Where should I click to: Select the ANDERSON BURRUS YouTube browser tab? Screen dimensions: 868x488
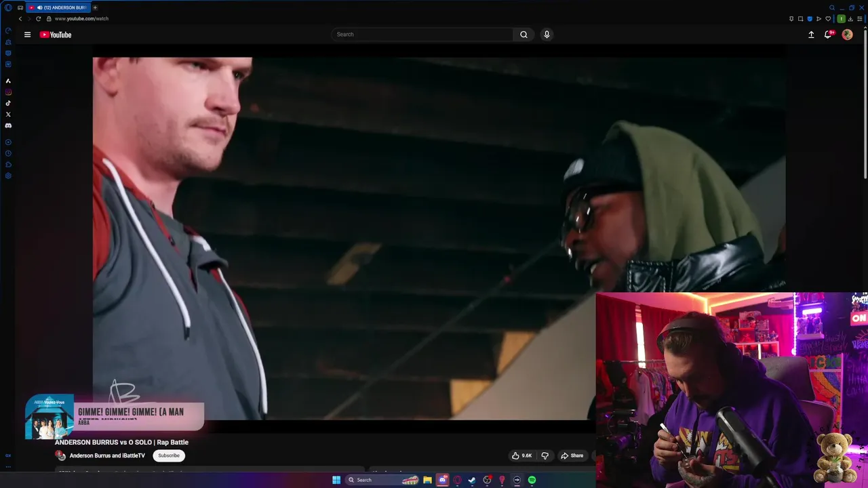point(58,7)
